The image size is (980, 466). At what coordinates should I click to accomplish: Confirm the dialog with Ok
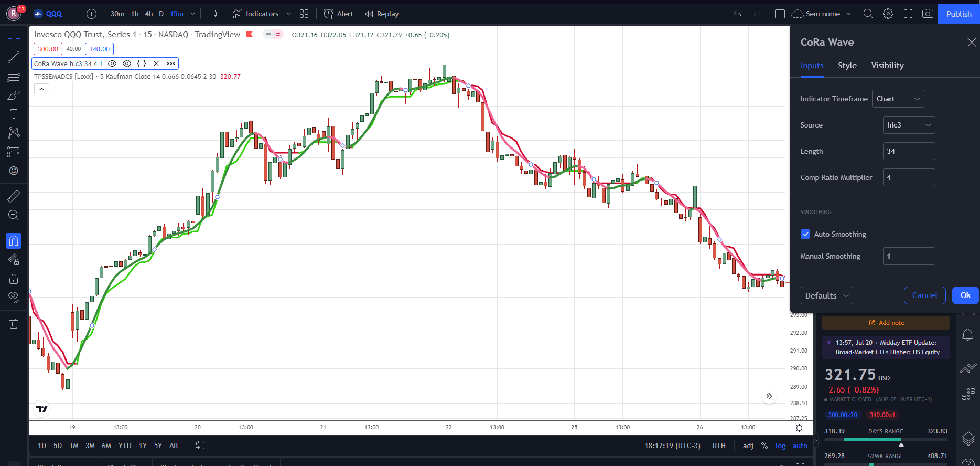coord(965,295)
